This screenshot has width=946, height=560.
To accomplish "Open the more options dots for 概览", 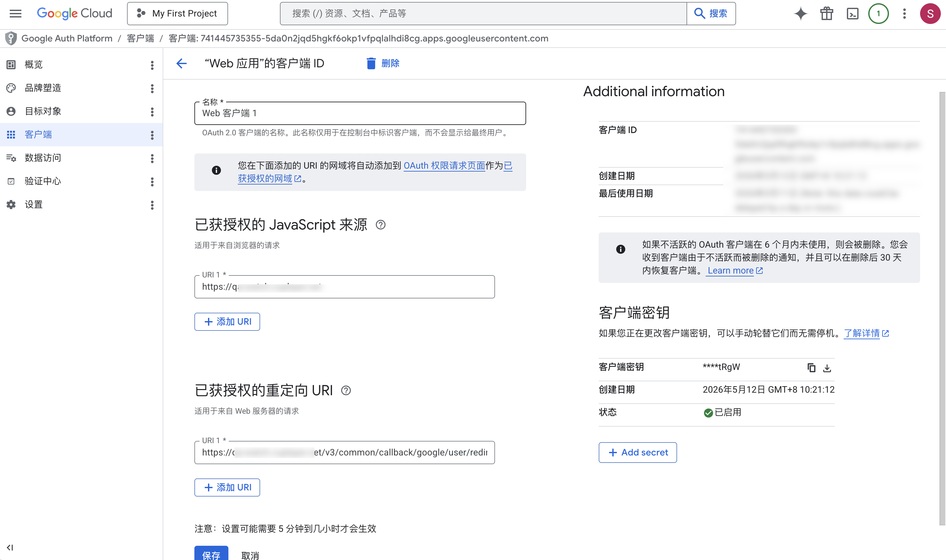I will (152, 65).
